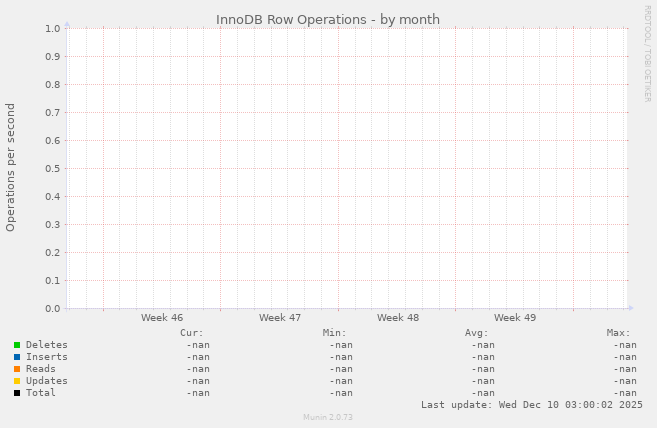This screenshot has height=428, width=657.
Task: Click the blue Inserts legend swatch
Action: pos(17,357)
